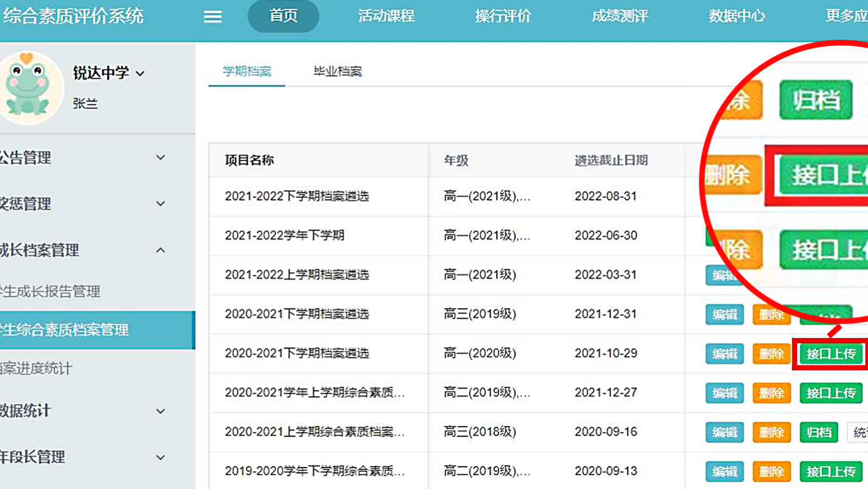Select 2020-2021下学期档案遴选 in the 高一(2020级) row
The height and width of the screenshot is (489, 868).
pyautogui.click(x=297, y=353)
